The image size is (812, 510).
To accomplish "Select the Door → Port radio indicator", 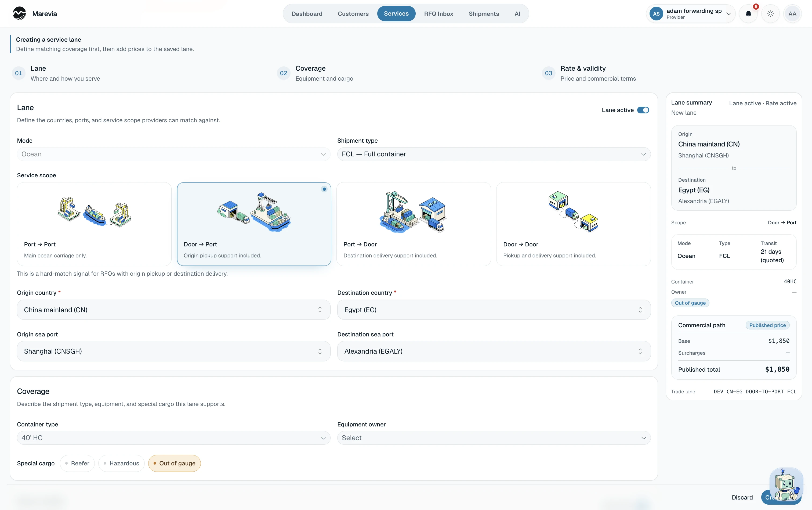I will (x=324, y=189).
